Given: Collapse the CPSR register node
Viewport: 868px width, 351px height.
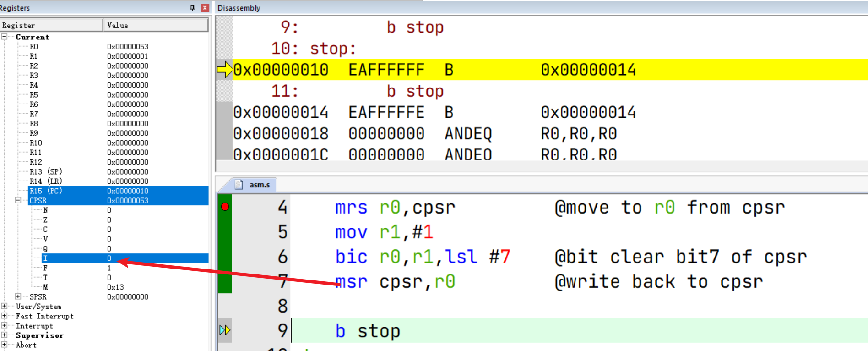Looking at the screenshot, I should pyautogui.click(x=18, y=200).
